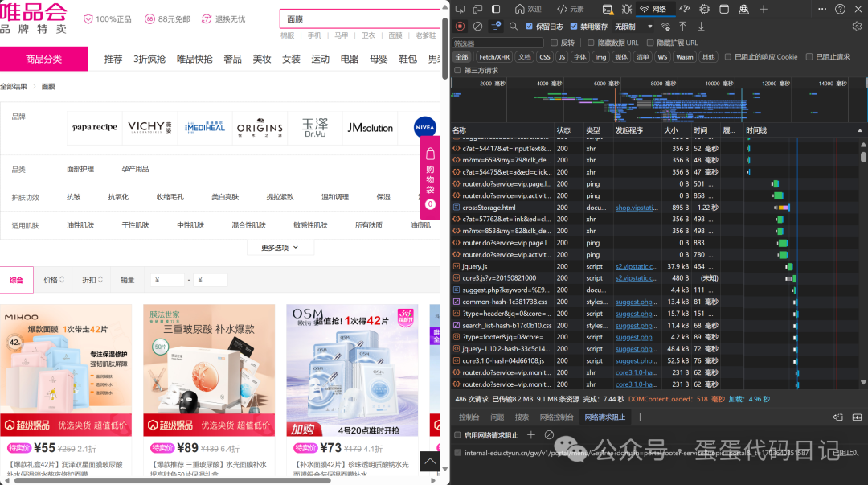Select the ORIGINS brand logo
868x485 pixels.
(x=260, y=128)
